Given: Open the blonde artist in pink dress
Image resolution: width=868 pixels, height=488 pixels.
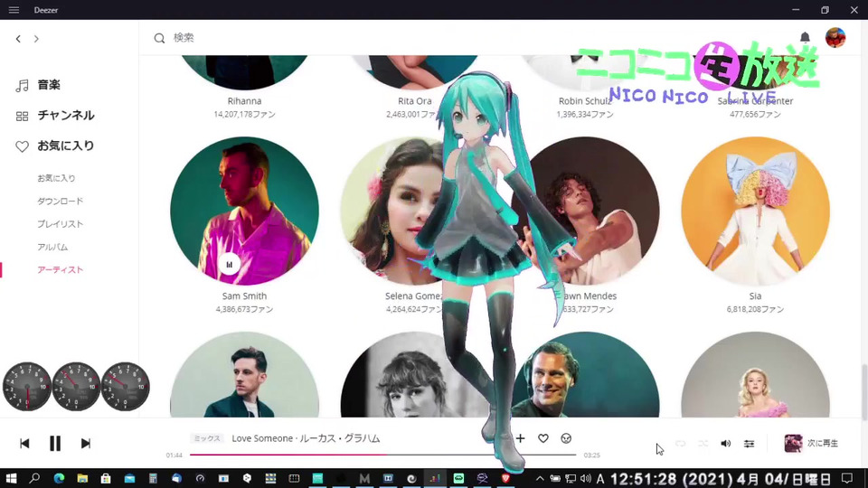Looking at the screenshot, I should 755,374.
